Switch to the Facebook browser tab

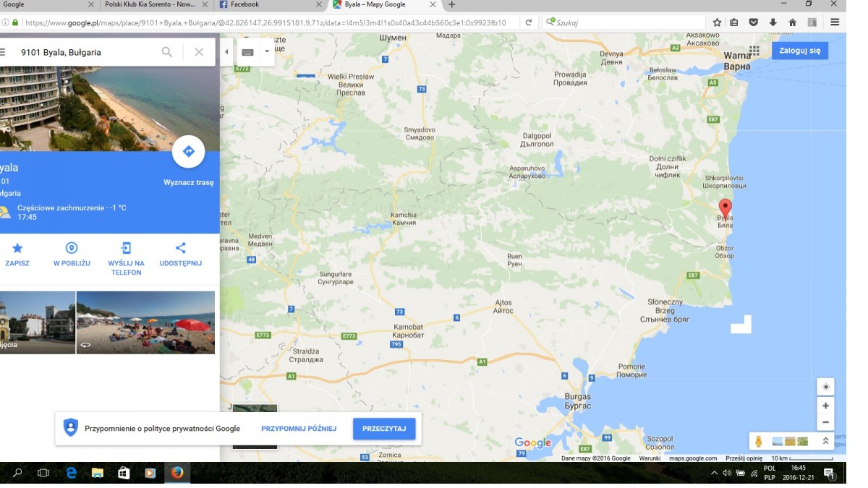click(x=269, y=5)
